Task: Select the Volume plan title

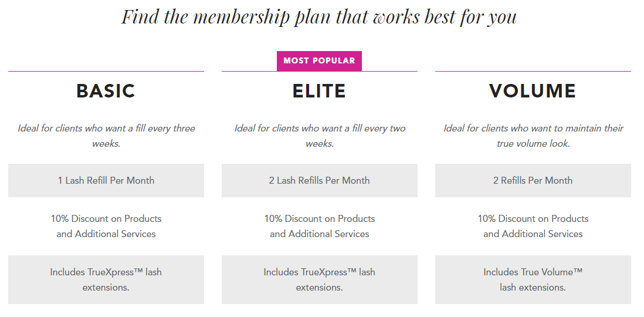Action: pos(533,91)
